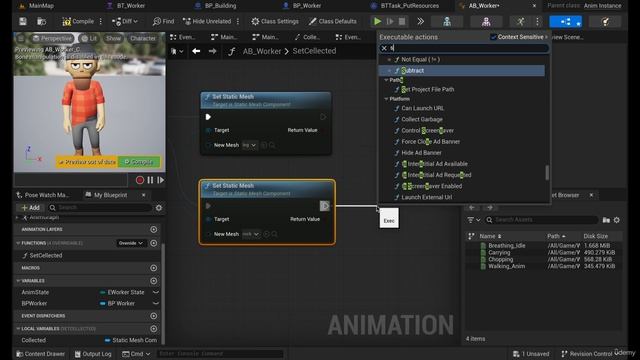
Task: Toggle BPWorker variable visibility eye
Action: pos(156,303)
